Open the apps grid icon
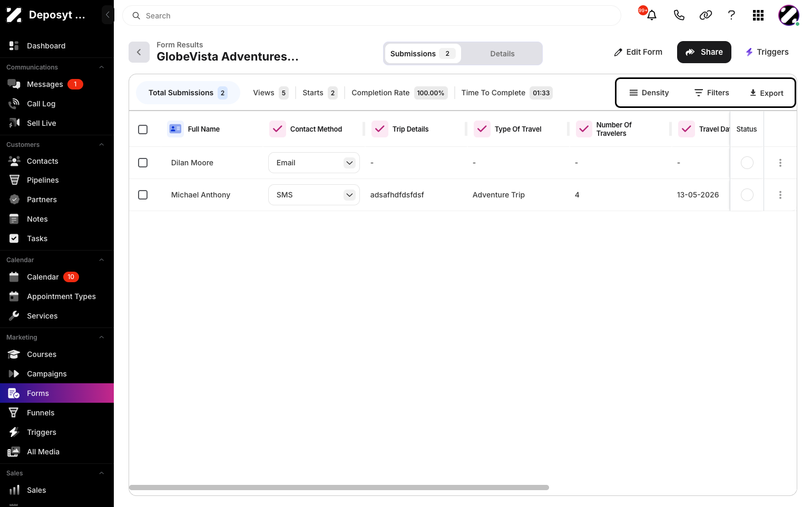Viewport: 812px width, 507px height. pos(758,15)
